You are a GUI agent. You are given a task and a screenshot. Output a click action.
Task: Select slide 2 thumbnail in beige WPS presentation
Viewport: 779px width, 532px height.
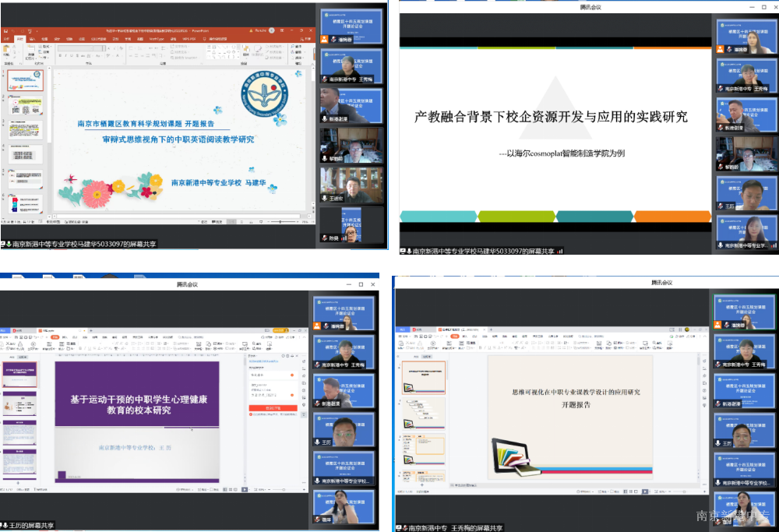click(423, 413)
